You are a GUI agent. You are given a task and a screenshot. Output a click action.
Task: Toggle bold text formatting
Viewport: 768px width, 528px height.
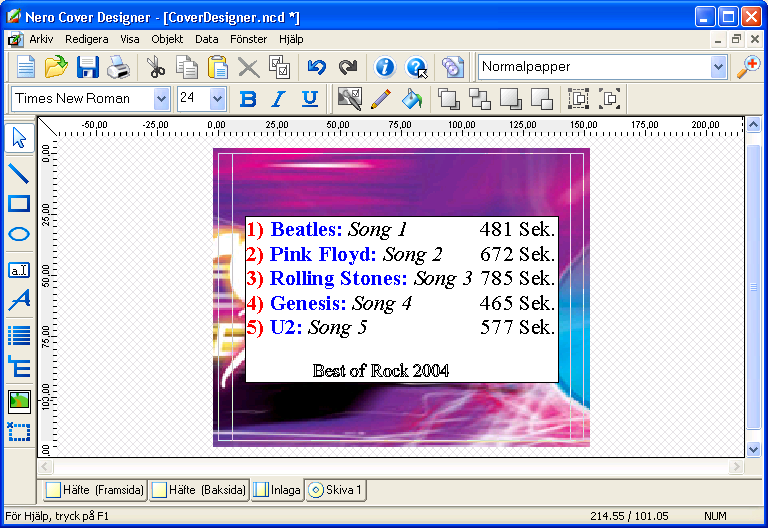tap(248, 99)
